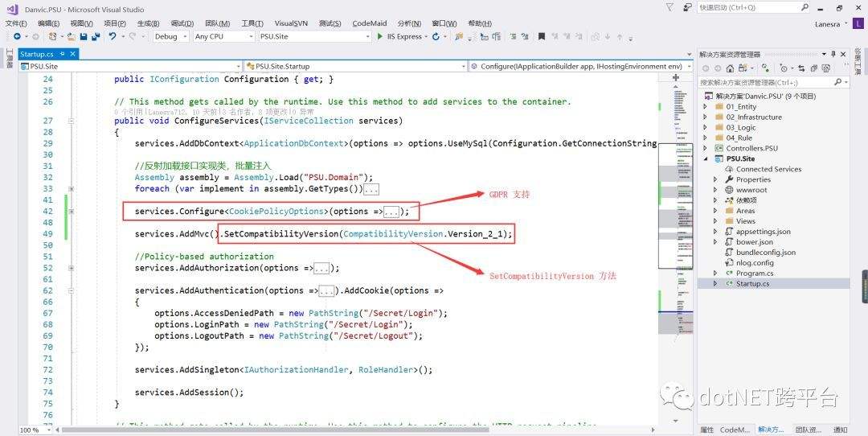Open the Debug configuration dropdown
The image size is (868, 436).
[170, 36]
